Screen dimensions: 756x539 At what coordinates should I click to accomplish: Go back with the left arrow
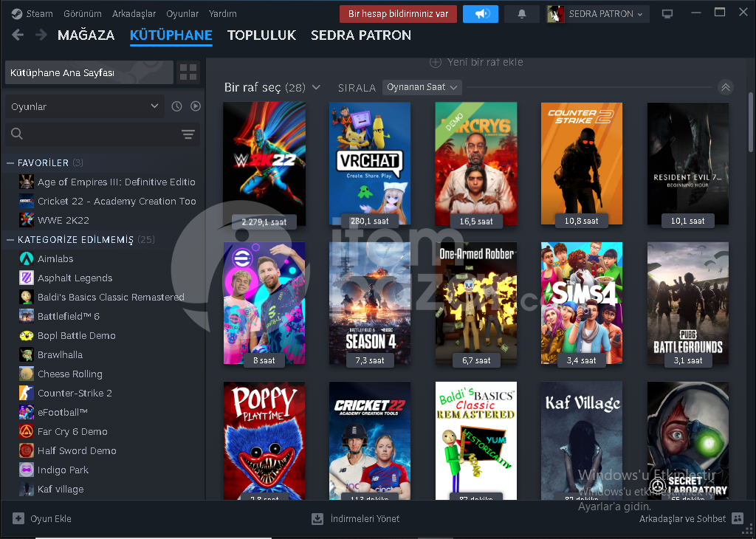(18, 35)
